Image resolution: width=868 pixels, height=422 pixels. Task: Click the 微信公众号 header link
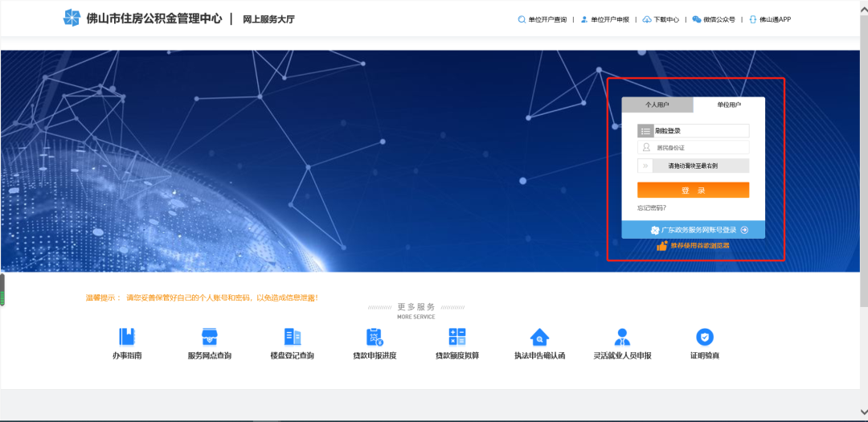coord(714,19)
